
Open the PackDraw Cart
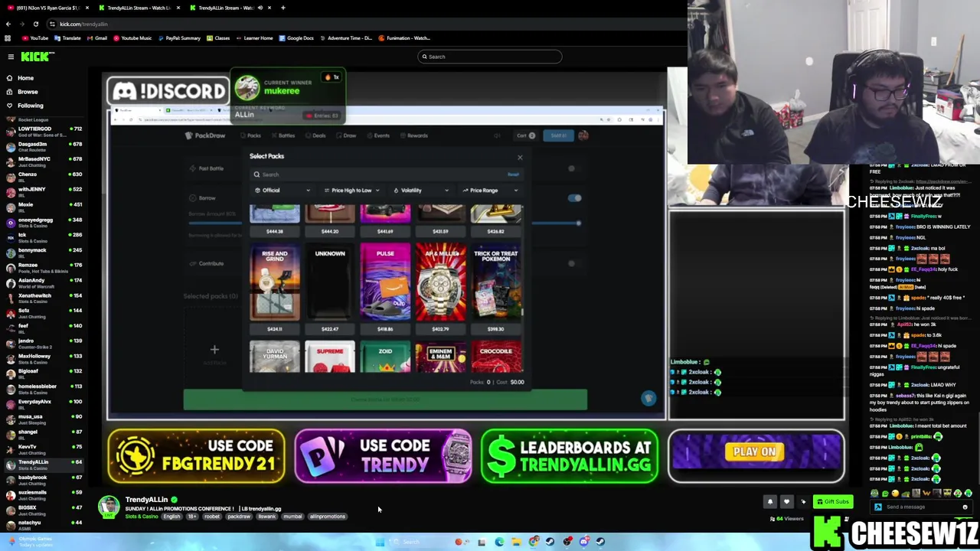(x=525, y=135)
